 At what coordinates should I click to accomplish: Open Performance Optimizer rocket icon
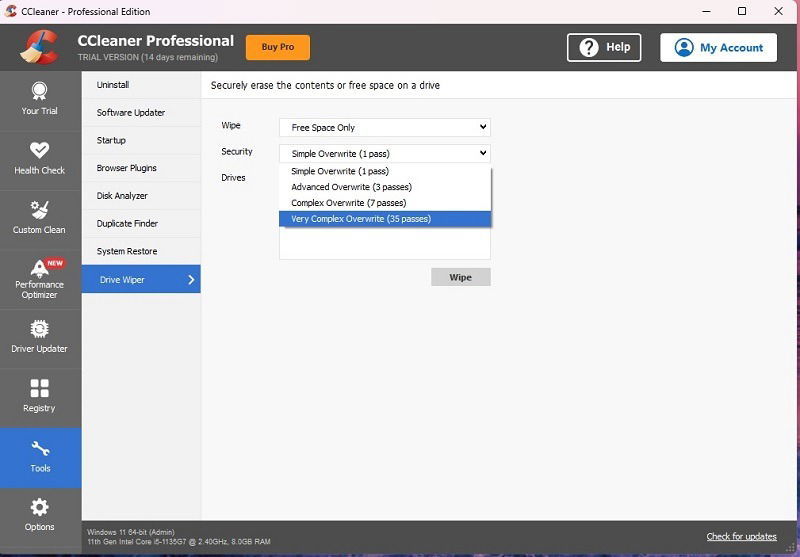tap(39, 268)
